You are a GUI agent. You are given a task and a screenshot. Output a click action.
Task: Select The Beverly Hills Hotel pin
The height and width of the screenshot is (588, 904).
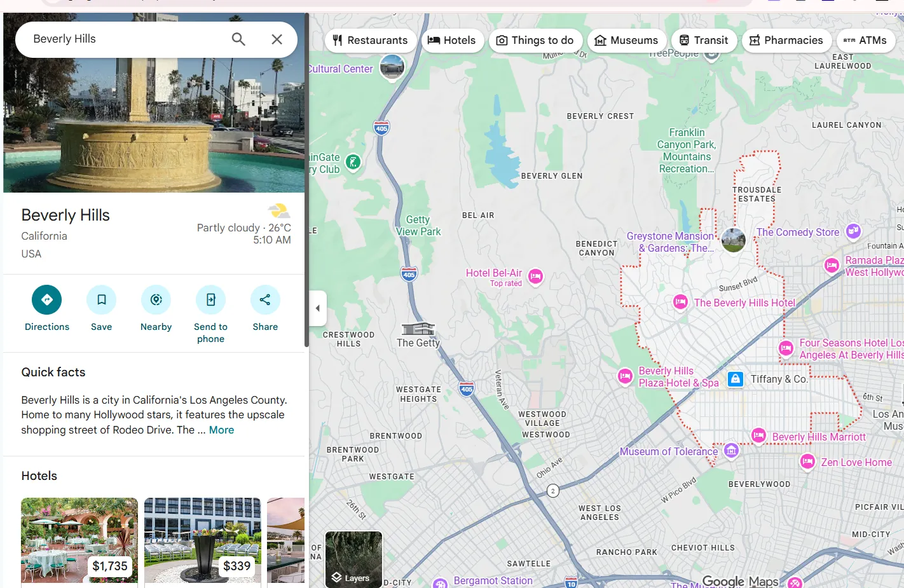coord(680,302)
